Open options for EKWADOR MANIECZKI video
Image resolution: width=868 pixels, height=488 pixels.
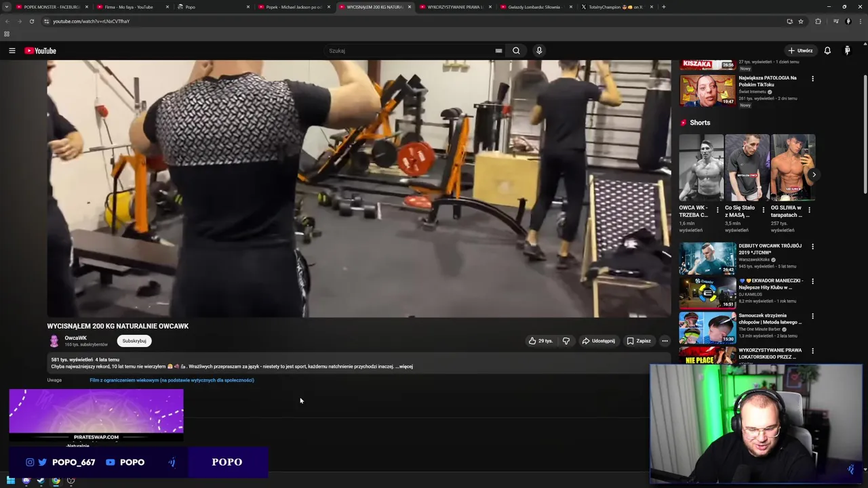812,281
